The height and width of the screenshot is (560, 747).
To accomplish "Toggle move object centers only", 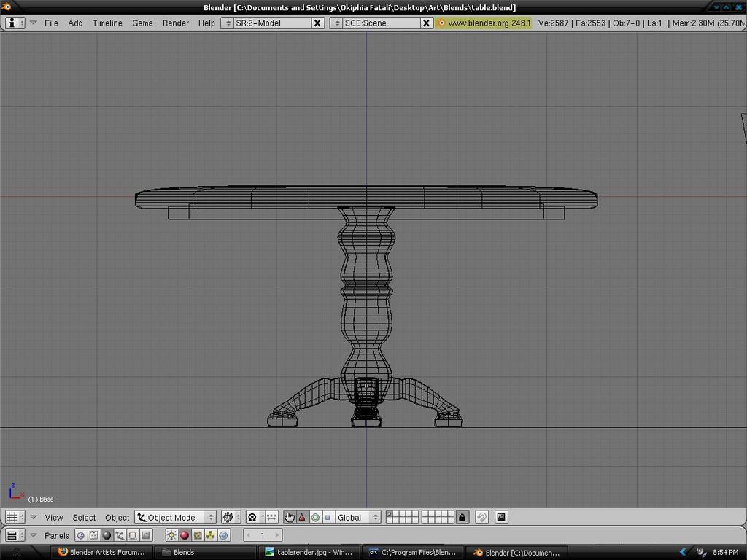I will tap(271, 517).
